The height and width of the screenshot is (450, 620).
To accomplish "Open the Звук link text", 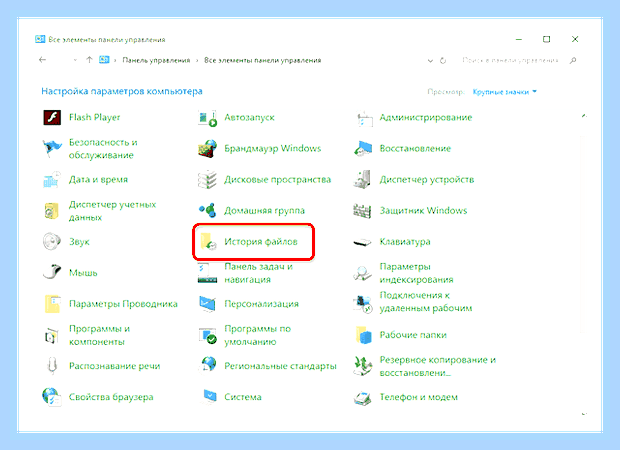I will click(x=79, y=242).
